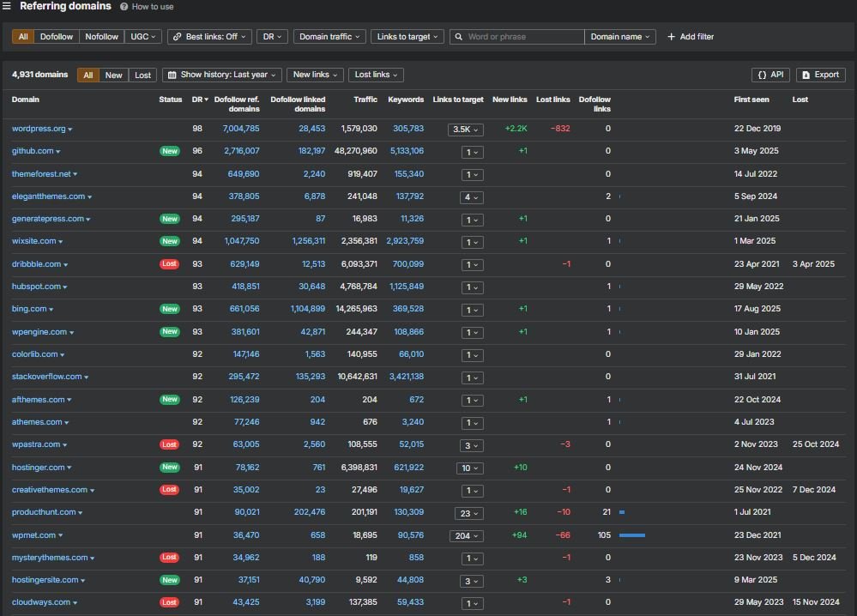Screen dimensions: 857x616
Task: Click the Keywords column header
Action: coord(406,100)
